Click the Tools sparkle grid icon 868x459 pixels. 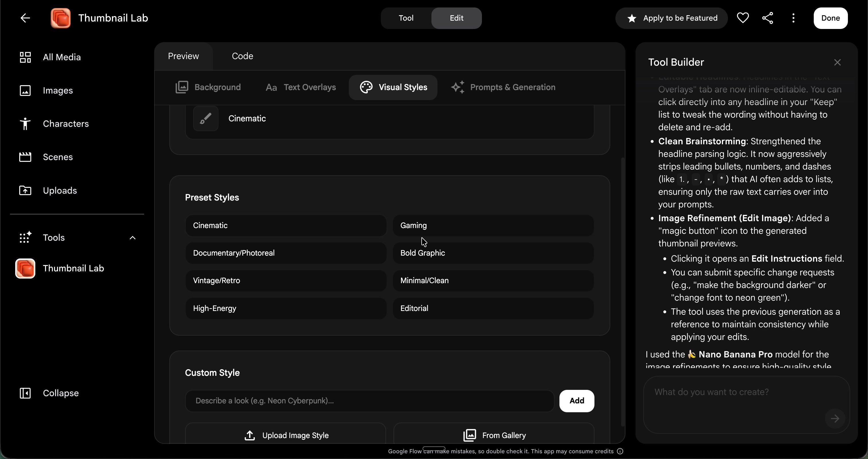pyautogui.click(x=25, y=238)
